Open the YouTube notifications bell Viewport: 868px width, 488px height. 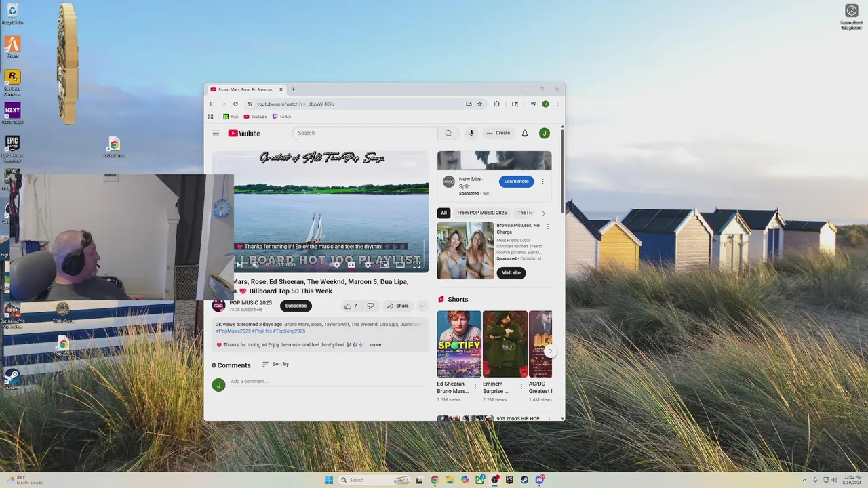(524, 133)
